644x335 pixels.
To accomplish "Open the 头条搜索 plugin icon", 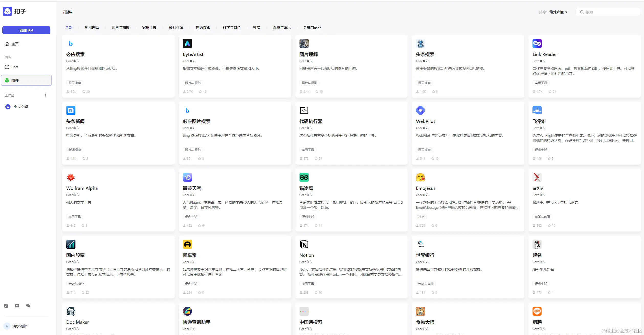I will tap(420, 43).
